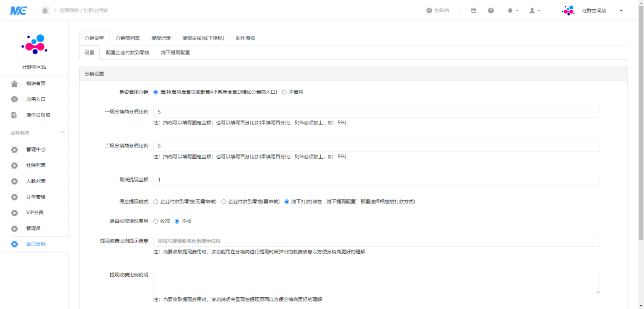This screenshot has height=309, width=644.
Task: Open the store icon in top bar
Action: coord(474,10)
